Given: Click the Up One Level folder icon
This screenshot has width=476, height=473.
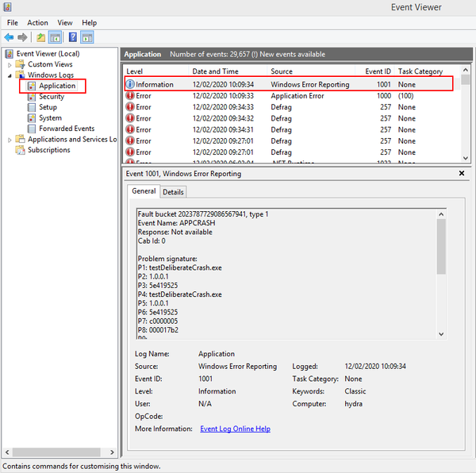Looking at the screenshot, I should [x=40, y=37].
